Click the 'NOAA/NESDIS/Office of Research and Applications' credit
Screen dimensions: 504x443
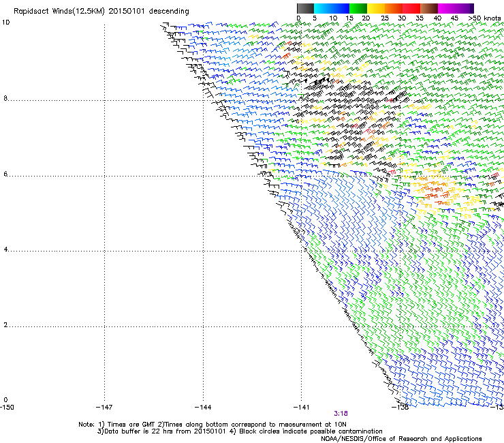coord(401,438)
